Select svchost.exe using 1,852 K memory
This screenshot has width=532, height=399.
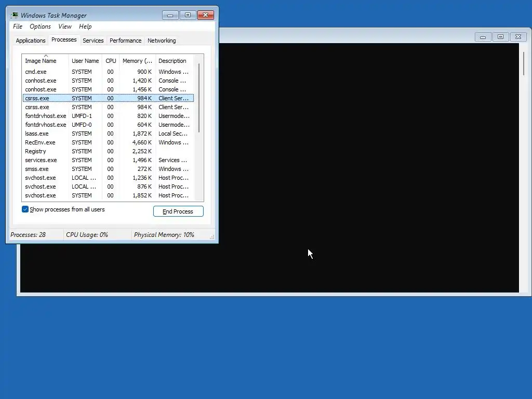(x=108, y=195)
